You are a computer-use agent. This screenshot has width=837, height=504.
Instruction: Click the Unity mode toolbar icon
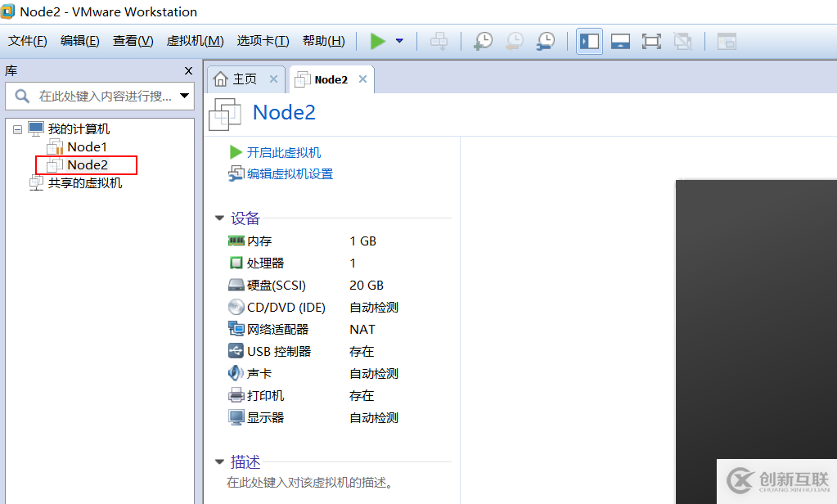pyautogui.click(x=682, y=41)
